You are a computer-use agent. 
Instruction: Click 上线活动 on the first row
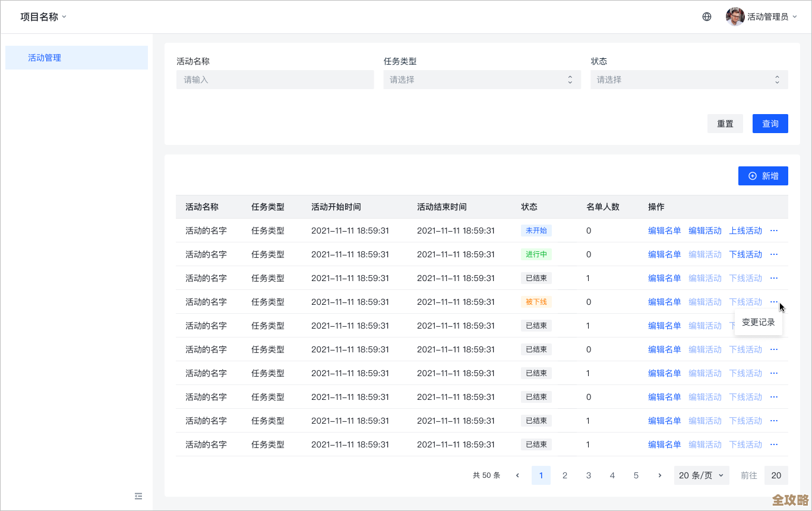tap(745, 231)
